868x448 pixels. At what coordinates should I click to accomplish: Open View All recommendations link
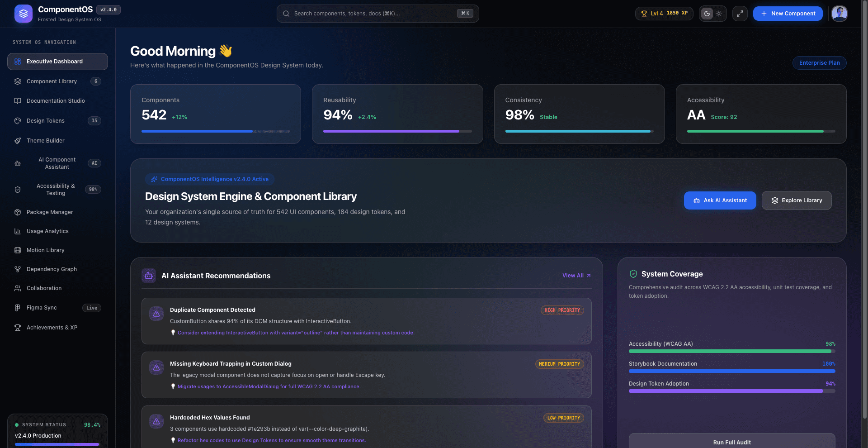(576, 276)
